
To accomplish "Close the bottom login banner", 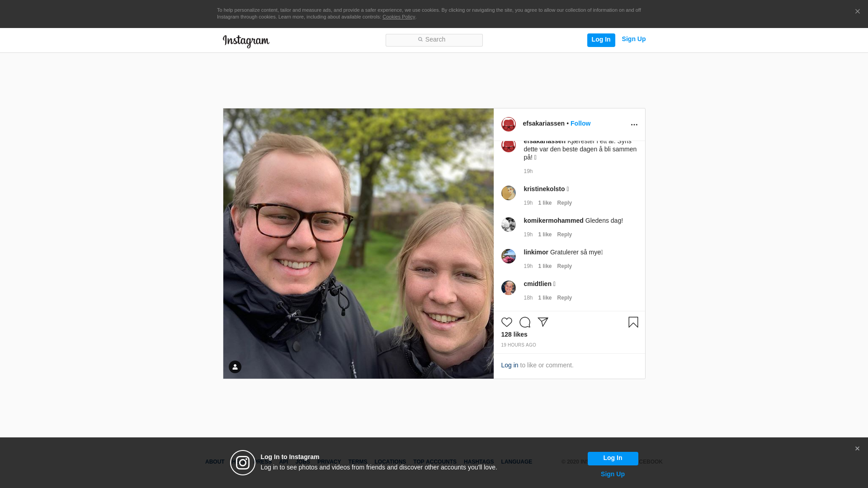I will tap(857, 449).
